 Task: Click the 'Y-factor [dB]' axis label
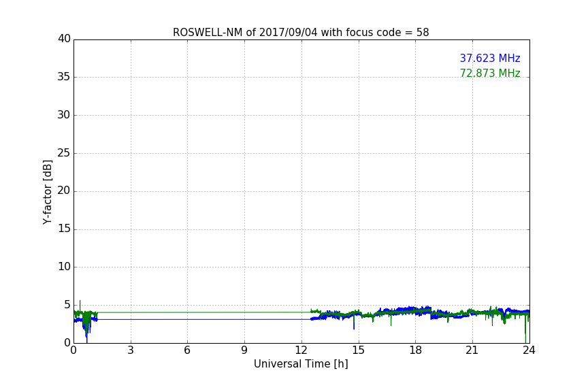click(47, 192)
